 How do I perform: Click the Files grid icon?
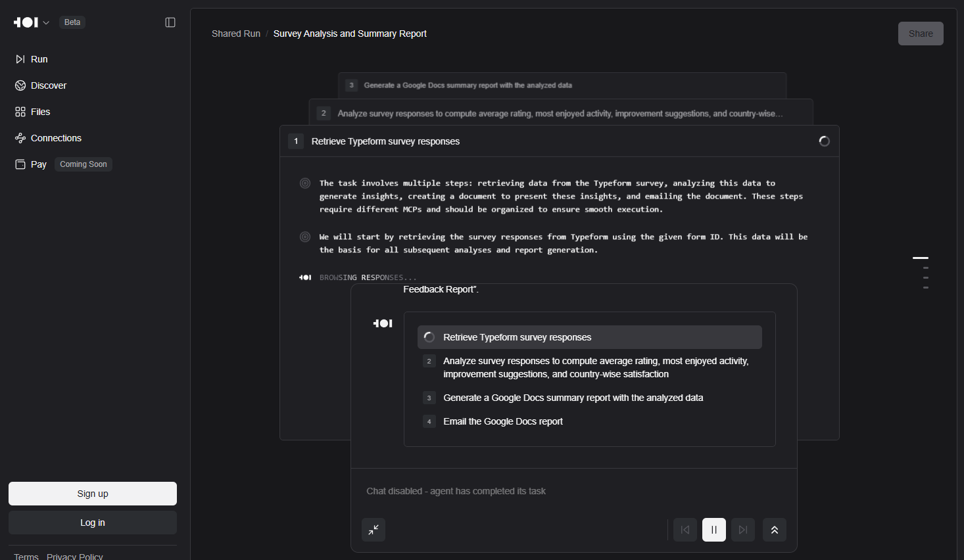(20, 112)
